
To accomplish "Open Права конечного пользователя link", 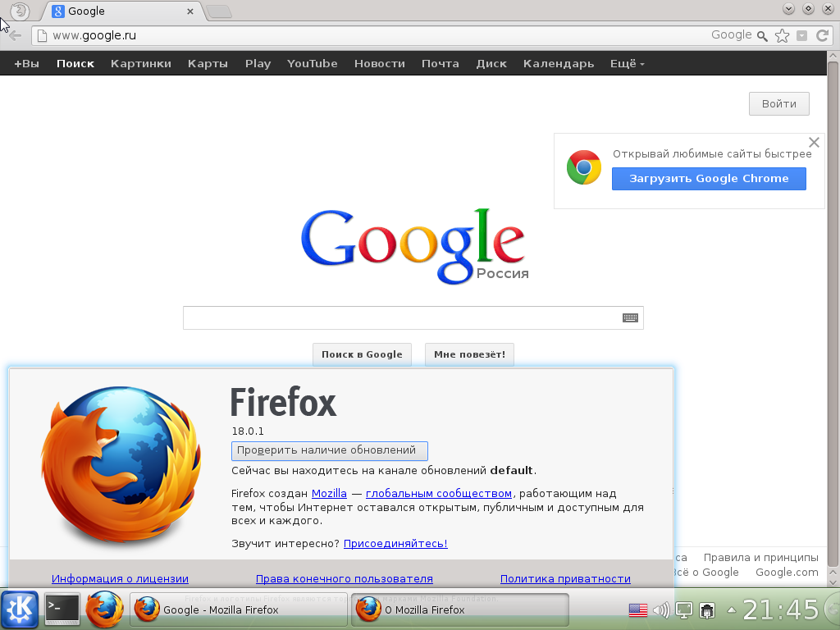I will click(x=345, y=579).
